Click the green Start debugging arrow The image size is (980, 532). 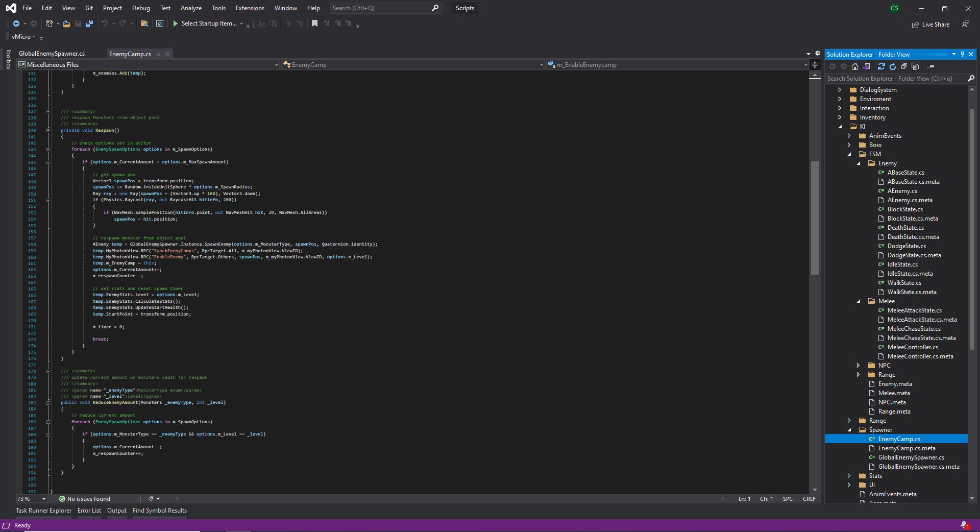(x=175, y=23)
